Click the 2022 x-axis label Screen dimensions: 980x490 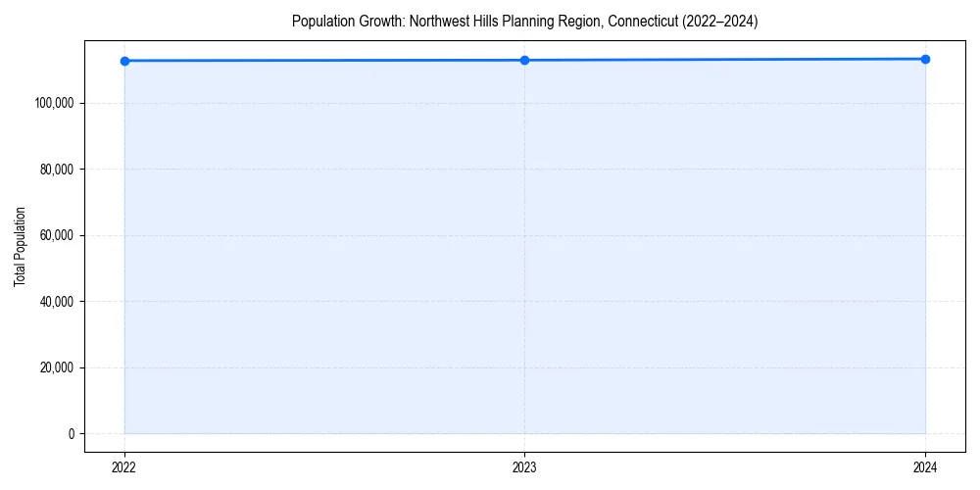(x=125, y=467)
